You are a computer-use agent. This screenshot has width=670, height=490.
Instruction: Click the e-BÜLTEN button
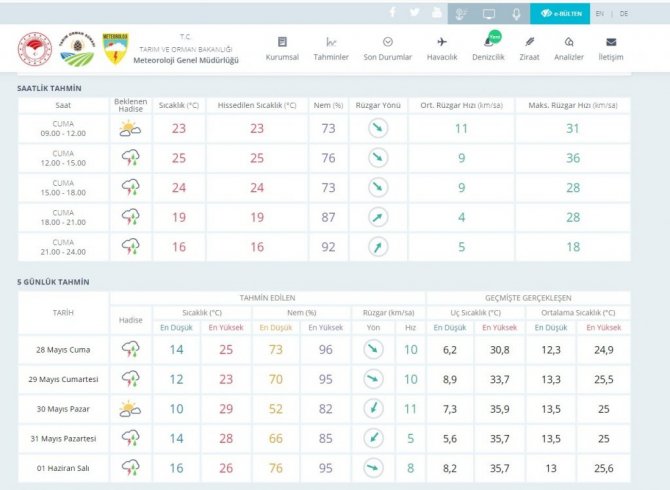[x=558, y=14]
